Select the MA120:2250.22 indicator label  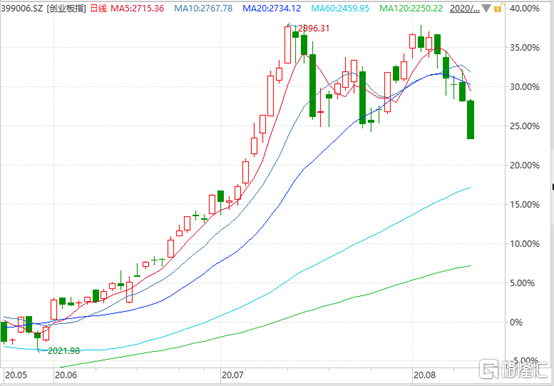pyautogui.click(x=411, y=8)
